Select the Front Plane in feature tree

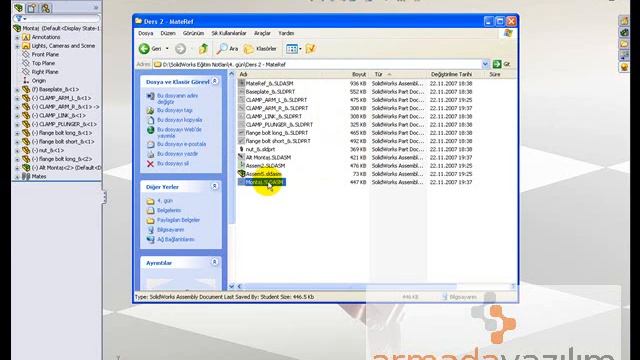click(x=45, y=54)
